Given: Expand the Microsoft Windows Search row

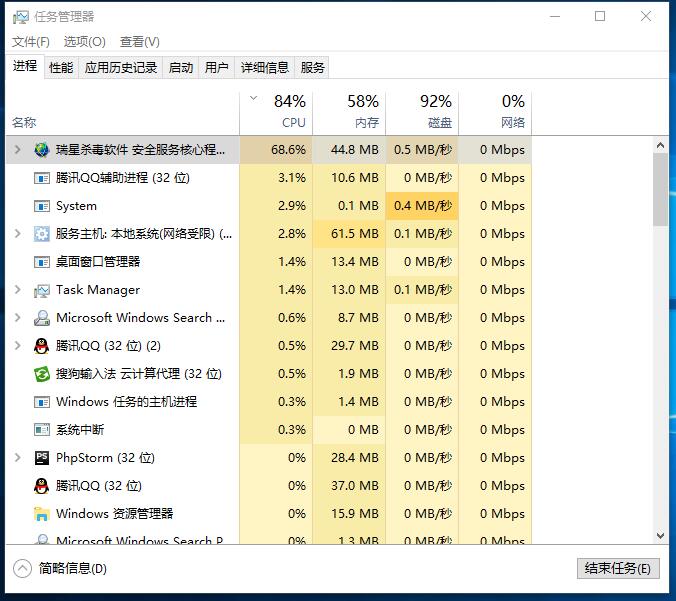Looking at the screenshot, I should (18, 318).
